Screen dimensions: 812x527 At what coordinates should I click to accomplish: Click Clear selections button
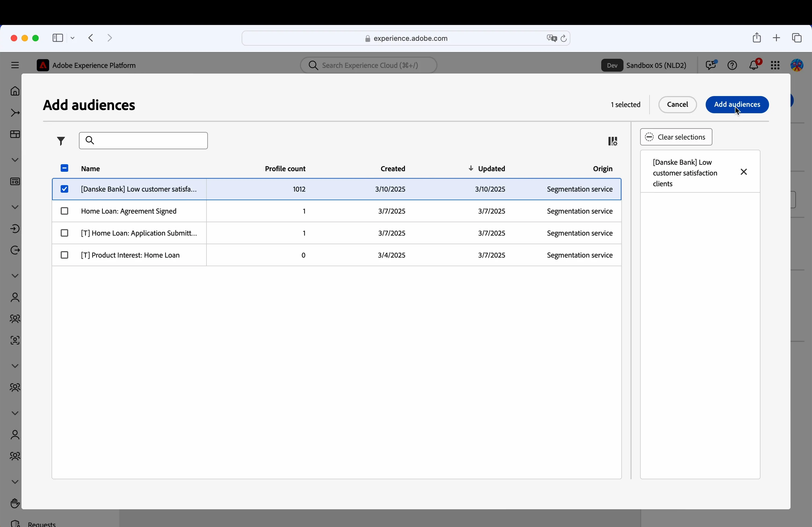click(x=676, y=137)
